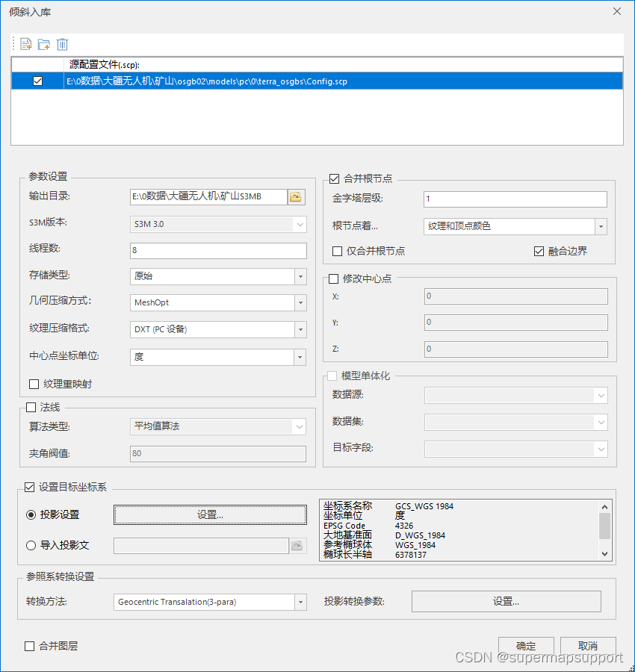Click the browse icon next to 导入投影文 field

pyautogui.click(x=297, y=546)
